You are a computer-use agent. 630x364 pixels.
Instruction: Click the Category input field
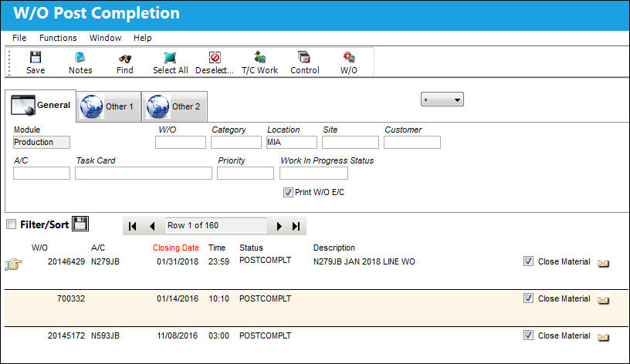(x=235, y=142)
